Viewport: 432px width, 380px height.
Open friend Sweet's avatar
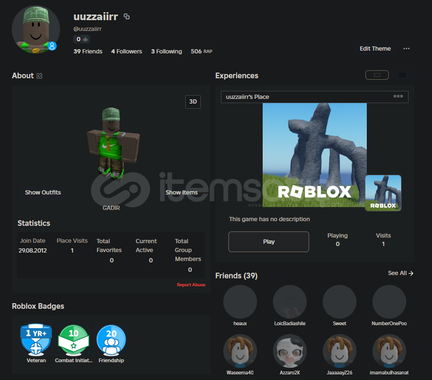coord(339,302)
